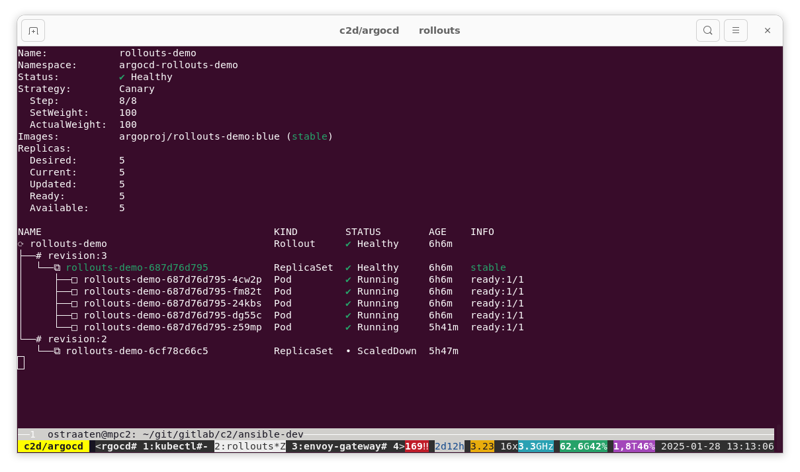The width and height of the screenshot is (800, 472).
Task: Click Healthy checkmark in Rollout row
Action: coord(348,244)
